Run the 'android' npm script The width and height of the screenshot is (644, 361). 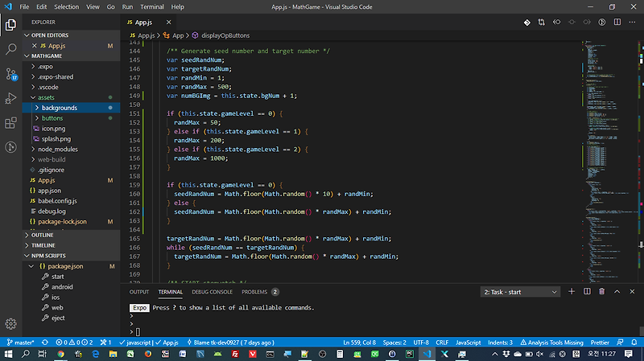coord(62,286)
